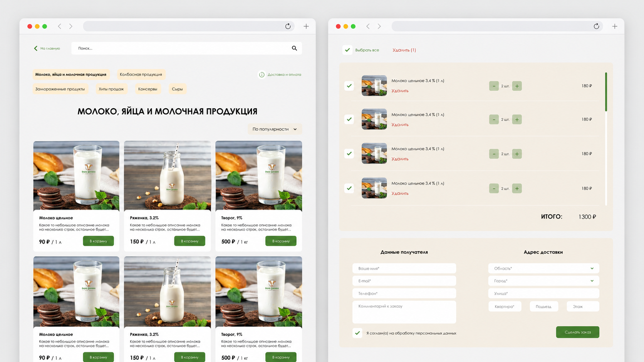Viewport: 644px width, 362px height.
Task: Select the Замороженные продукты category tab
Action: [x=60, y=89]
